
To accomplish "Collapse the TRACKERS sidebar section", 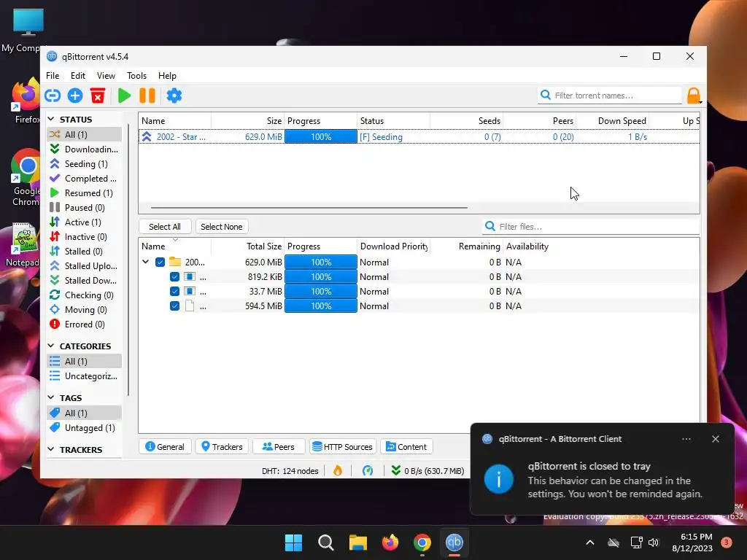I will (51, 449).
